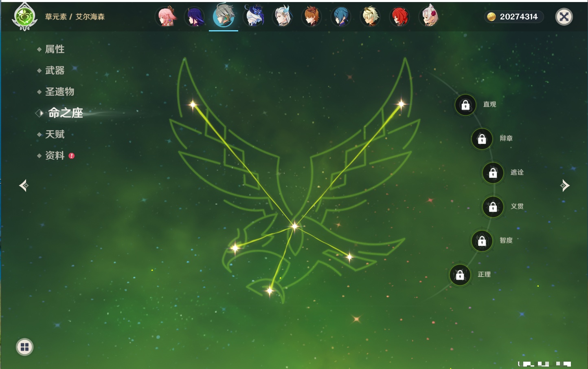Go to next character with right arrow

pyautogui.click(x=565, y=186)
